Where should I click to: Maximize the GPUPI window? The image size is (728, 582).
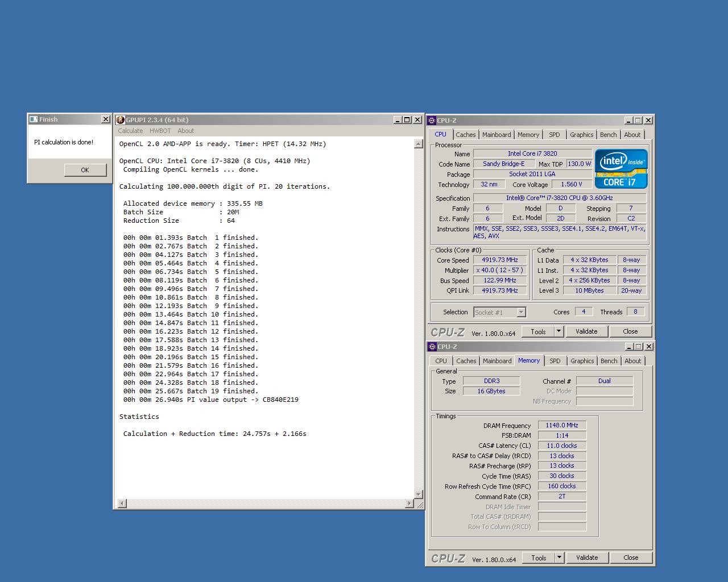(407, 120)
